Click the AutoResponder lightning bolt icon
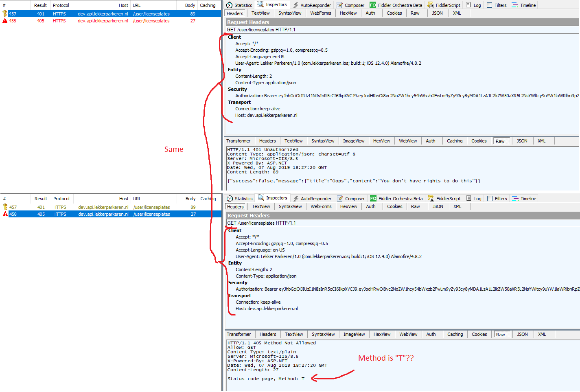The image size is (580, 392). tap(296, 5)
